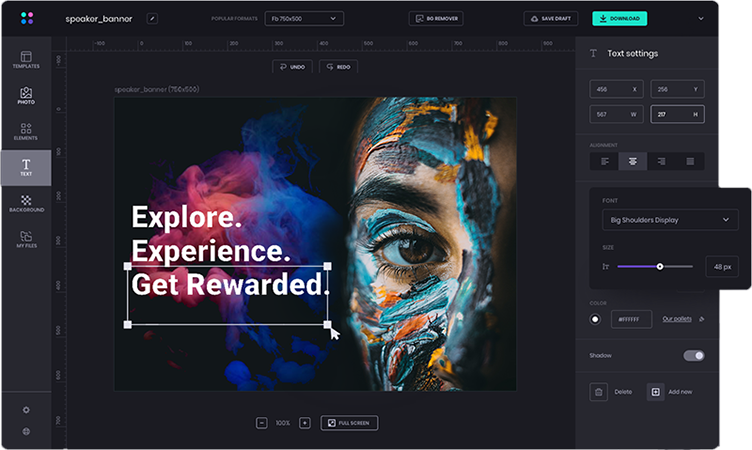This screenshot has height=450, width=752.
Task: Open the Elements panel
Action: pyautogui.click(x=26, y=132)
